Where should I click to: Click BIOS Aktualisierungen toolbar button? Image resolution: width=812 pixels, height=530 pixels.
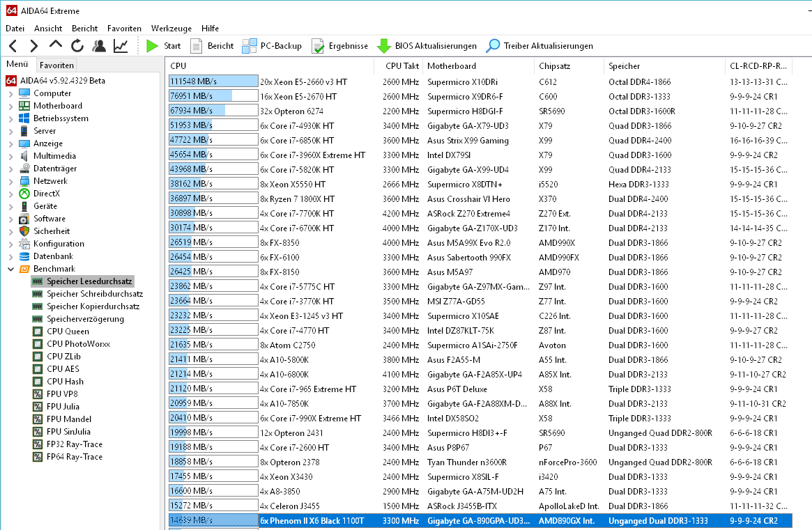(427, 46)
